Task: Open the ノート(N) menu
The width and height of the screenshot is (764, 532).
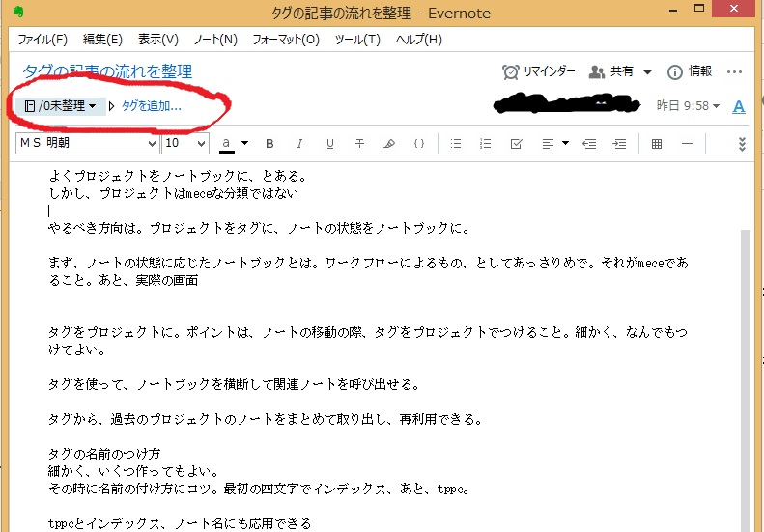Action: (215, 39)
